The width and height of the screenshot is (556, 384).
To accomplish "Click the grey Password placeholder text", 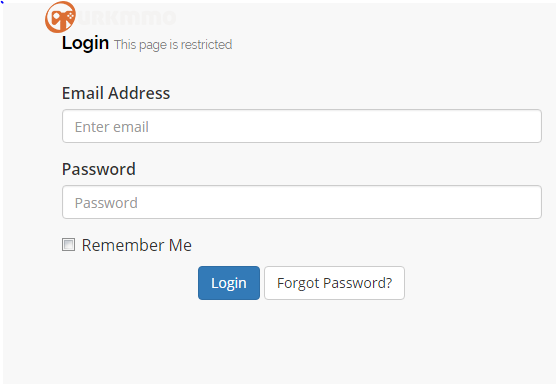I will point(106,203).
